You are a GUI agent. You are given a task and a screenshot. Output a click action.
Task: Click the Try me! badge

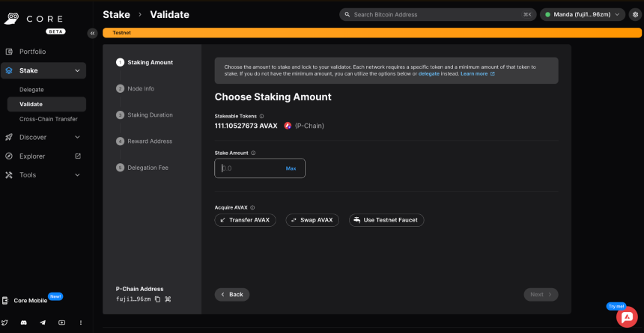(x=616, y=306)
